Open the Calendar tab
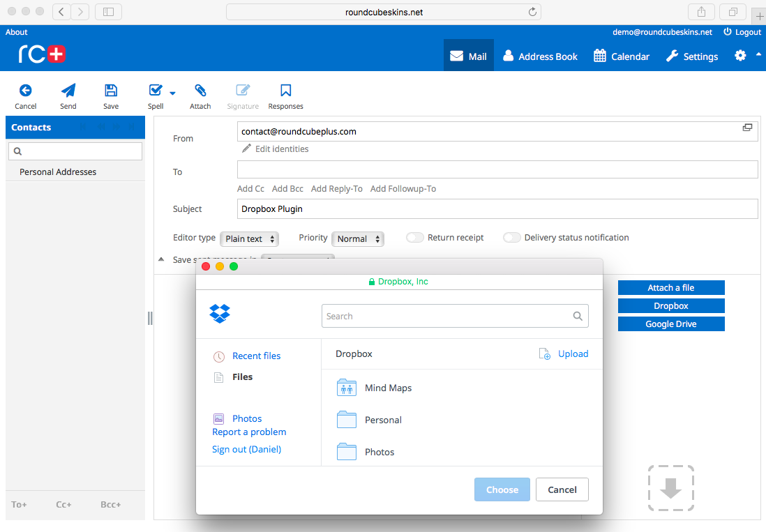The width and height of the screenshot is (766, 532). click(622, 55)
